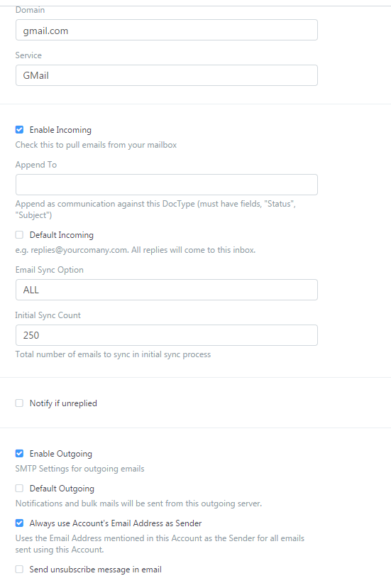Untick Always use Account's Email Address checkbox
The image size is (391, 588).
point(19,523)
